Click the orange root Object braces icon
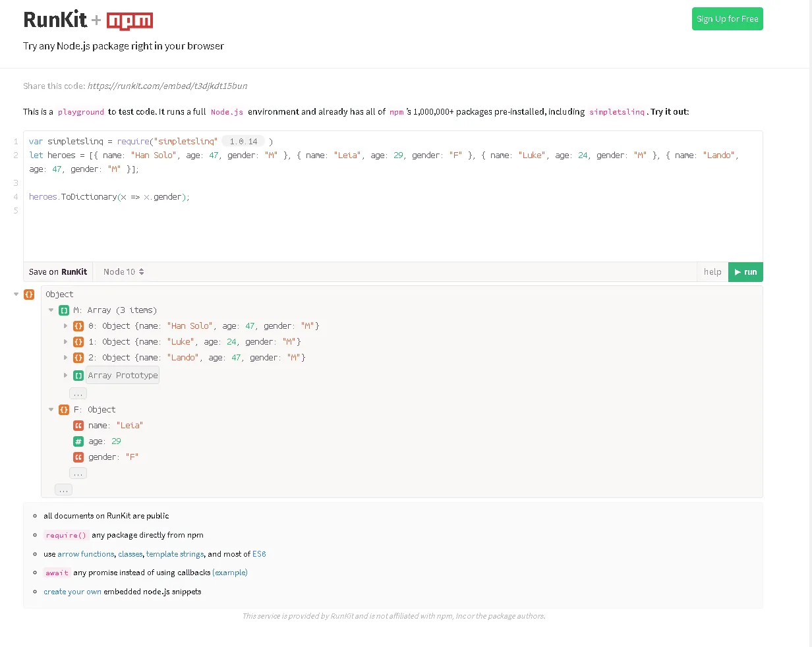 (29, 295)
